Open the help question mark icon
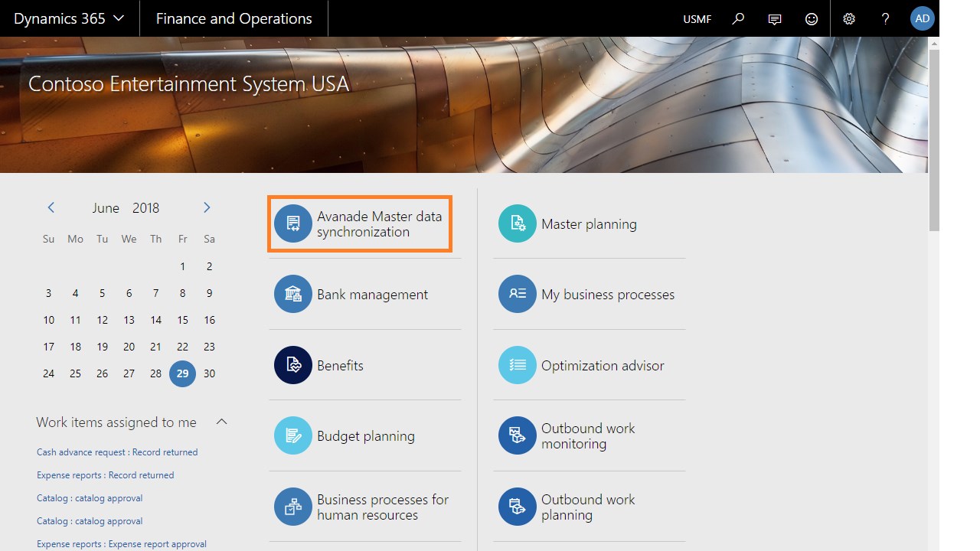 [x=886, y=18]
